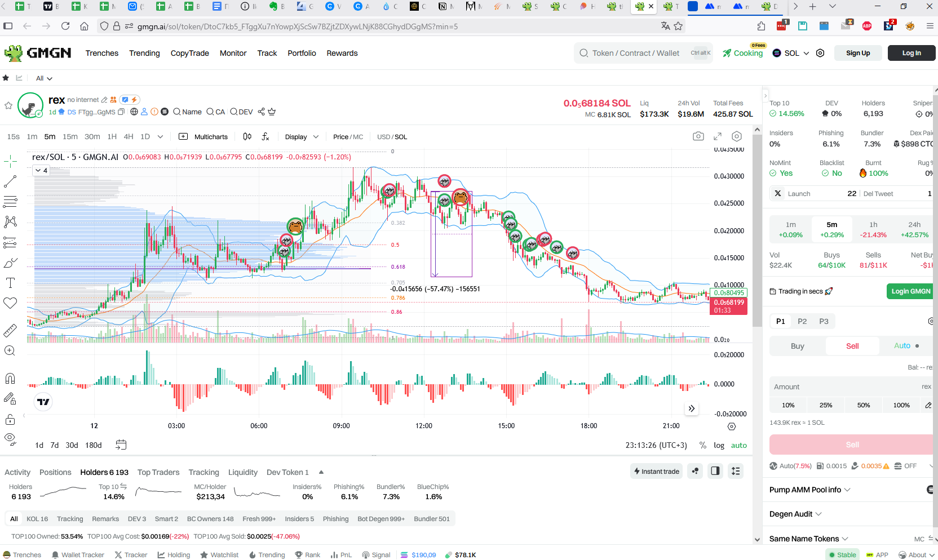Take a chart snapshot
This screenshot has height=560, width=938.
point(698,136)
